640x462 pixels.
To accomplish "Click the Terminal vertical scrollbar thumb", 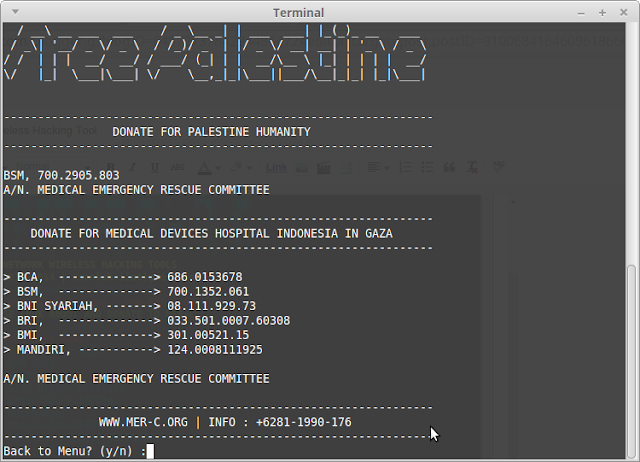I will pyautogui.click(x=631, y=361).
